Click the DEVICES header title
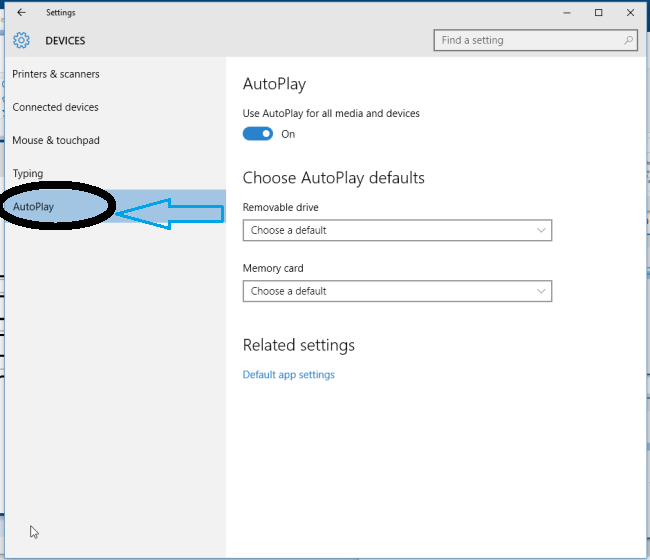Screen dimensions: 650x560 click(x=65, y=41)
